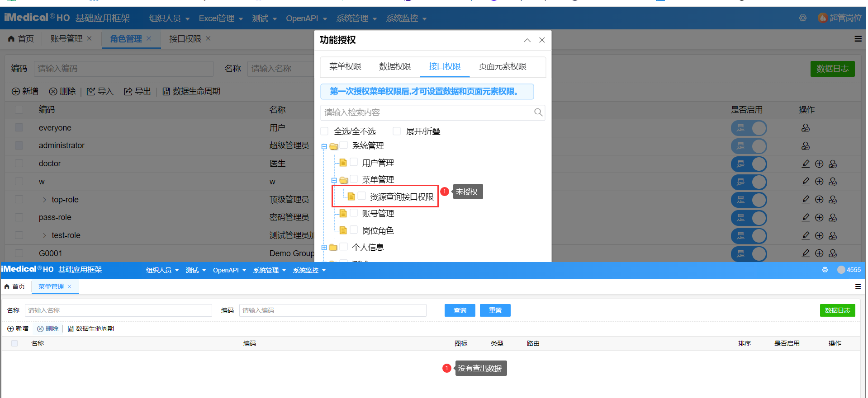
Task: Toggle 是否启用 switch for doctor
Action: (x=749, y=164)
